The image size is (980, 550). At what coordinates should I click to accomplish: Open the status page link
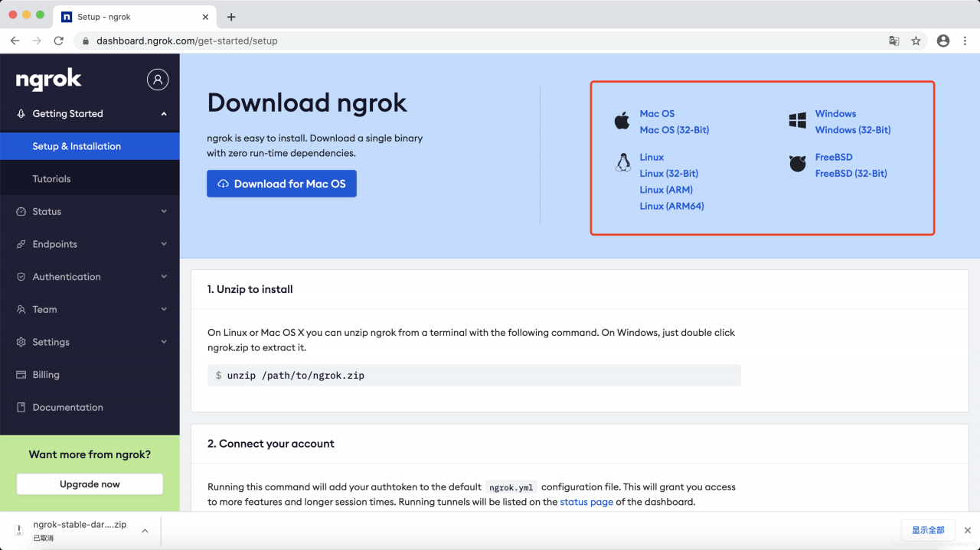(586, 502)
